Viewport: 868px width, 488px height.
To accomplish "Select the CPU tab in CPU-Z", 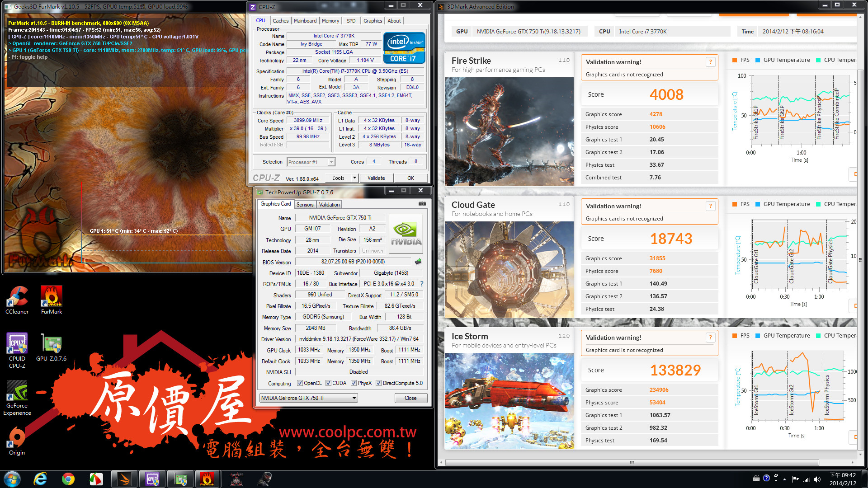I will point(260,20).
